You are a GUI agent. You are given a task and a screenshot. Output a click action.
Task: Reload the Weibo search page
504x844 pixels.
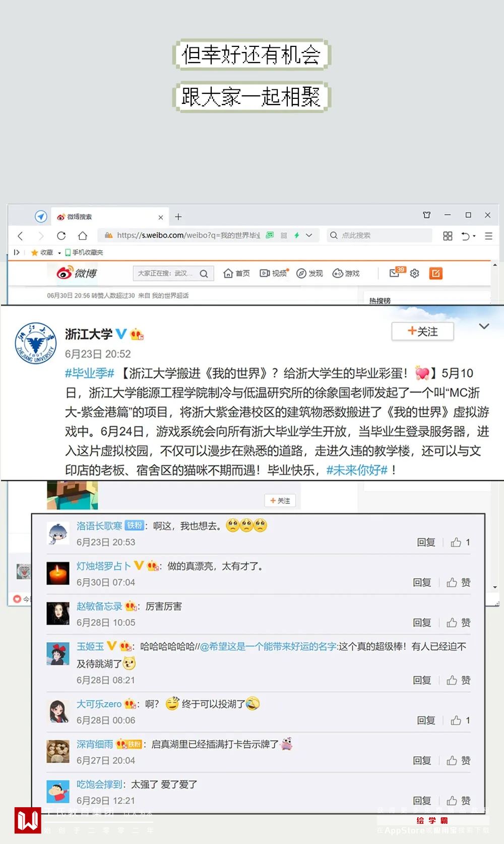point(61,236)
